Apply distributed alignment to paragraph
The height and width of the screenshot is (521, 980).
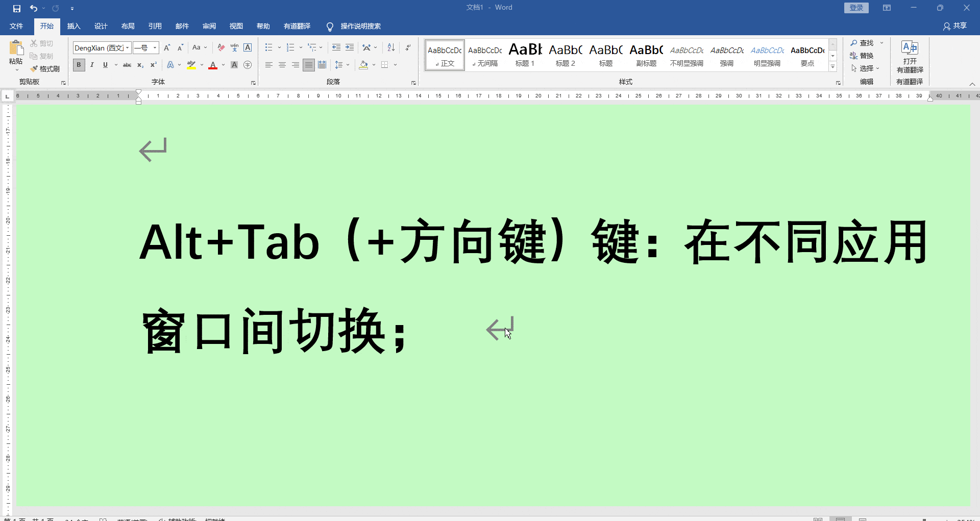[x=322, y=65]
